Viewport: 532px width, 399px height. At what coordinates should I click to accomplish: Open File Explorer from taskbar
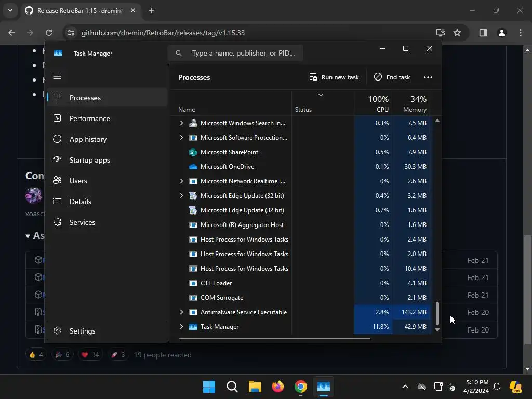[x=255, y=387]
